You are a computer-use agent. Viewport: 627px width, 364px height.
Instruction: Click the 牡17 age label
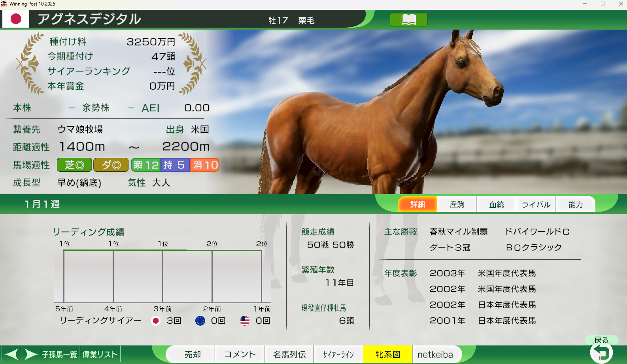click(278, 20)
